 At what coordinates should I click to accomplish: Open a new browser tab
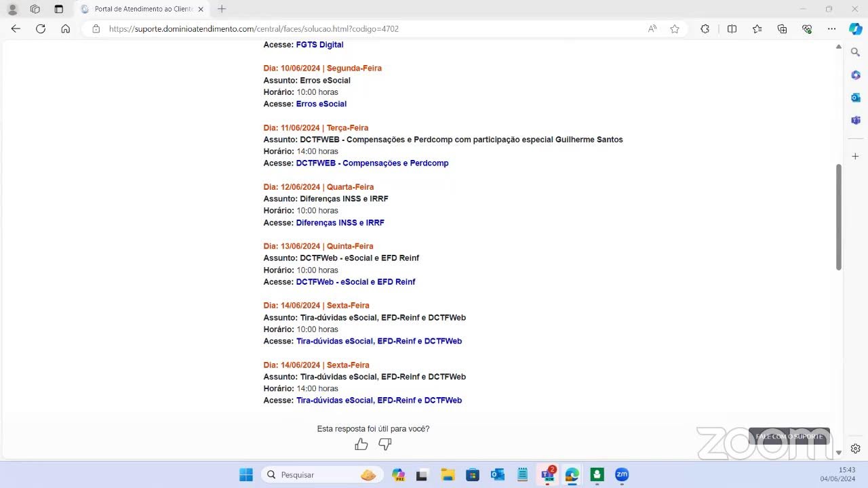tap(222, 9)
